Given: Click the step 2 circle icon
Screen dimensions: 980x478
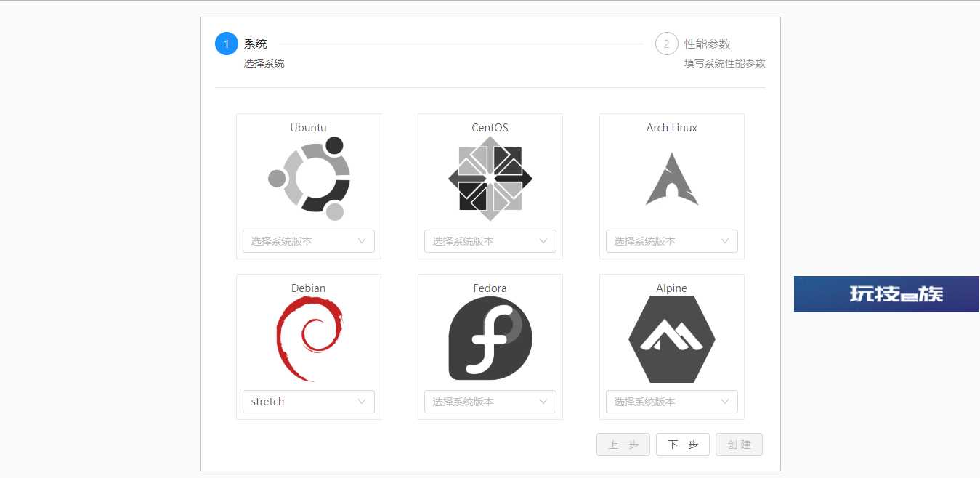Looking at the screenshot, I should point(667,44).
